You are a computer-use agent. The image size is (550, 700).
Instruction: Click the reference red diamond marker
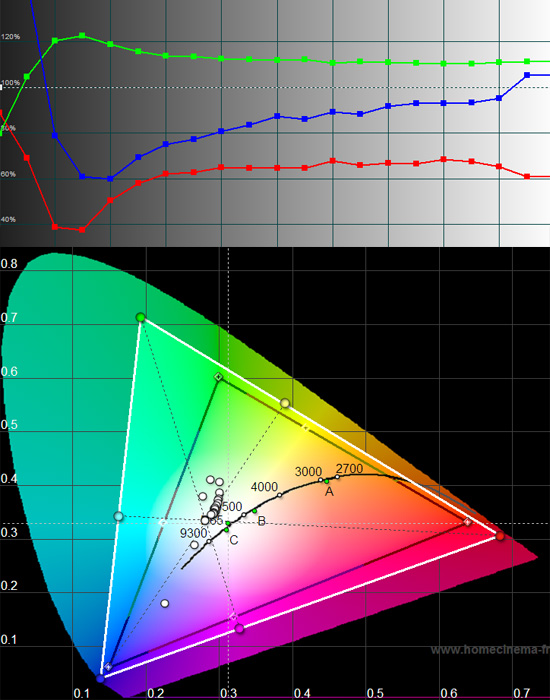click(467, 522)
